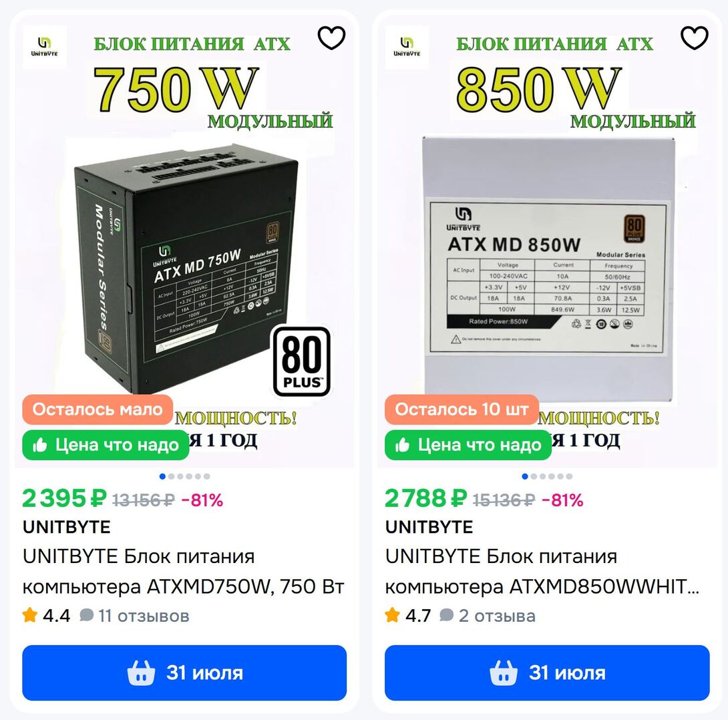Click 'Осталось 10 шт' stock badge
This screenshot has height=720, width=728.
click(x=462, y=409)
